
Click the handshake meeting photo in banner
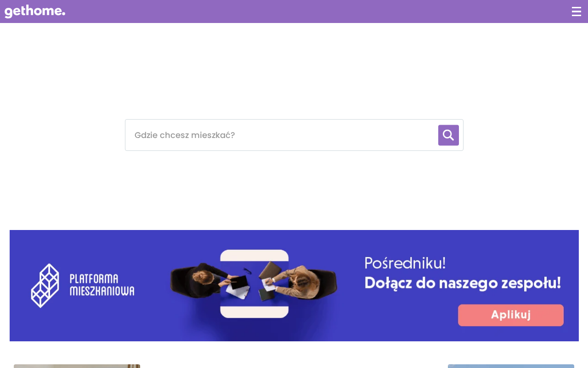point(254,284)
